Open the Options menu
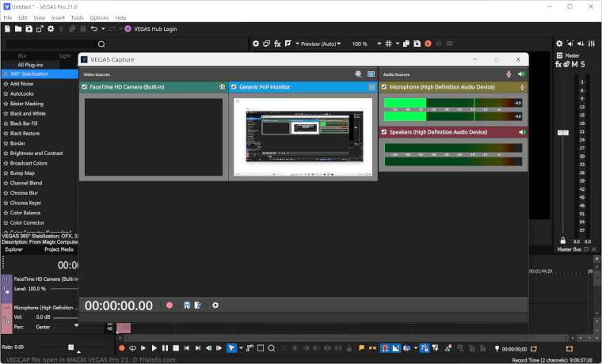 coord(99,17)
